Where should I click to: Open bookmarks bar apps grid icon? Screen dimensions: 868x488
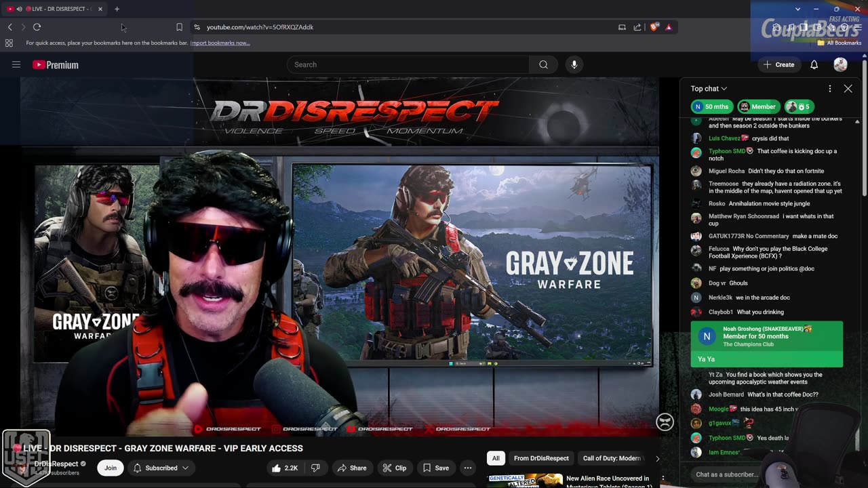(x=9, y=43)
